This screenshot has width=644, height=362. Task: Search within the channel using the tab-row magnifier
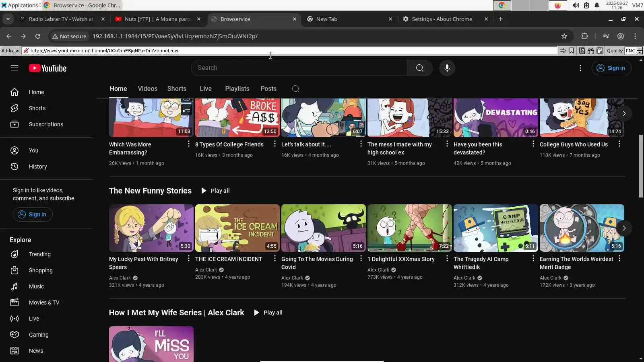point(295,89)
